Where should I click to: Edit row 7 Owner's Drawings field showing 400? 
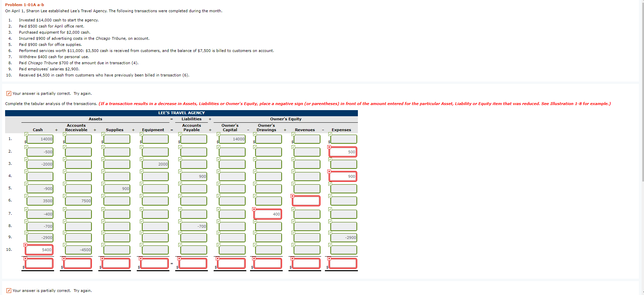pyautogui.click(x=268, y=214)
